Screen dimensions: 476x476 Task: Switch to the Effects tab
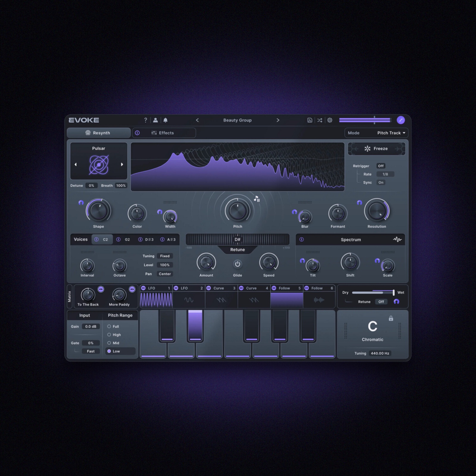[164, 133]
